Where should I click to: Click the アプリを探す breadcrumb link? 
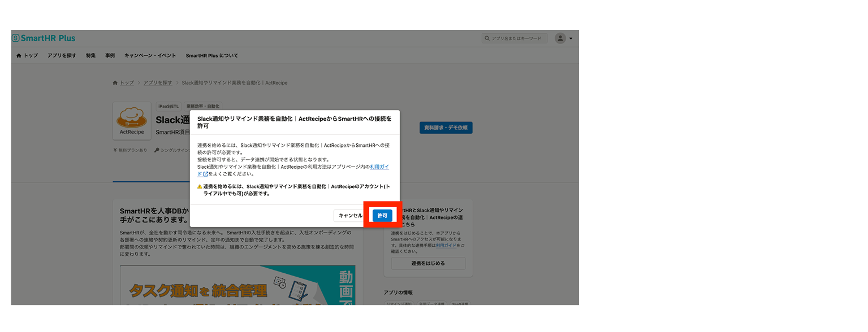pyautogui.click(x=158, y=83)
